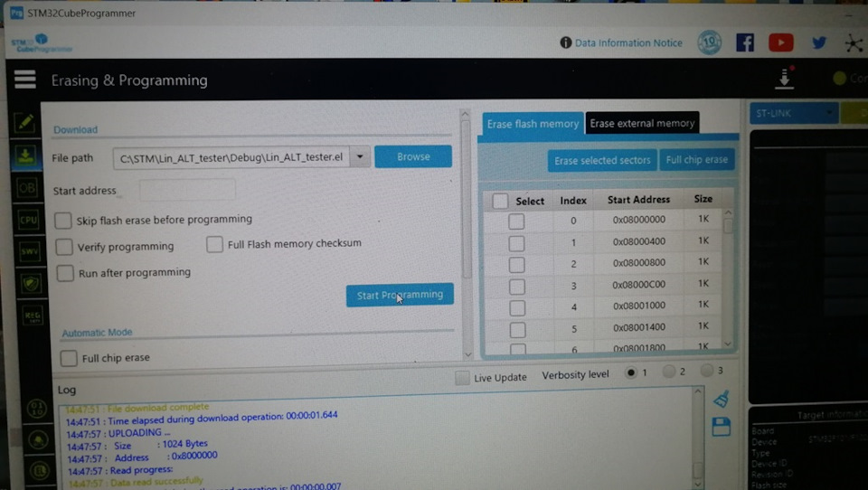Enable Verify programming checkbox
Image resolution: width=868 pixels, height=490 pixels.
64,247
